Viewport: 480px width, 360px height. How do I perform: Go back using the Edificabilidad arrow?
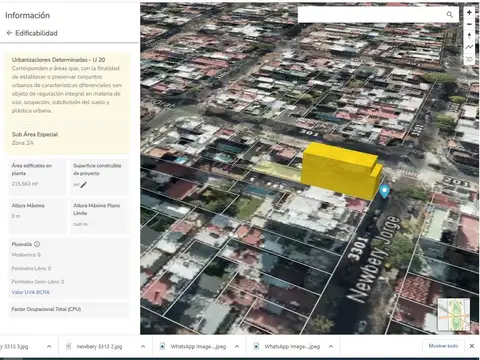(9, 33)
